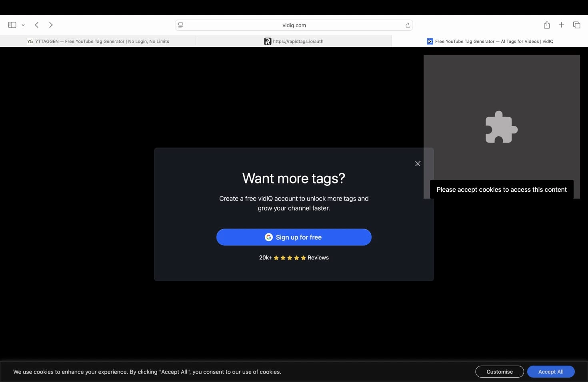Show the tab overview
Viewport: 588px width, 382px height.
tap(577, 25)
